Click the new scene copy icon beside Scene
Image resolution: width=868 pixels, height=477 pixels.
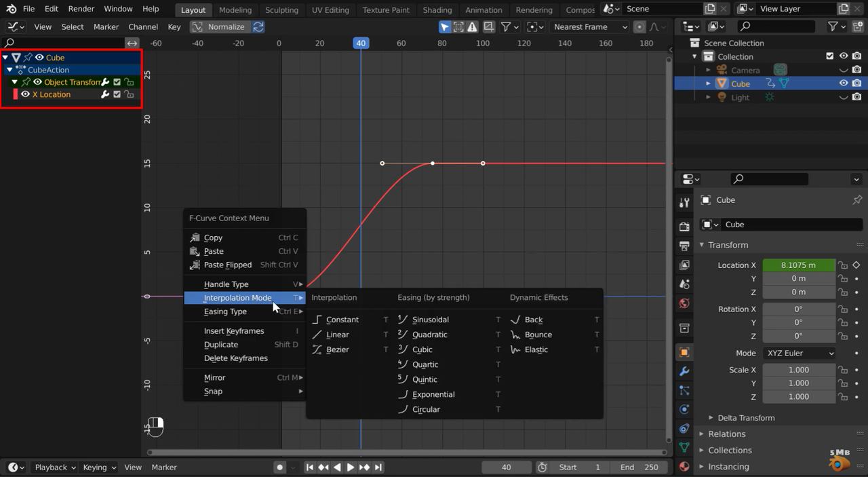point(710,9)
